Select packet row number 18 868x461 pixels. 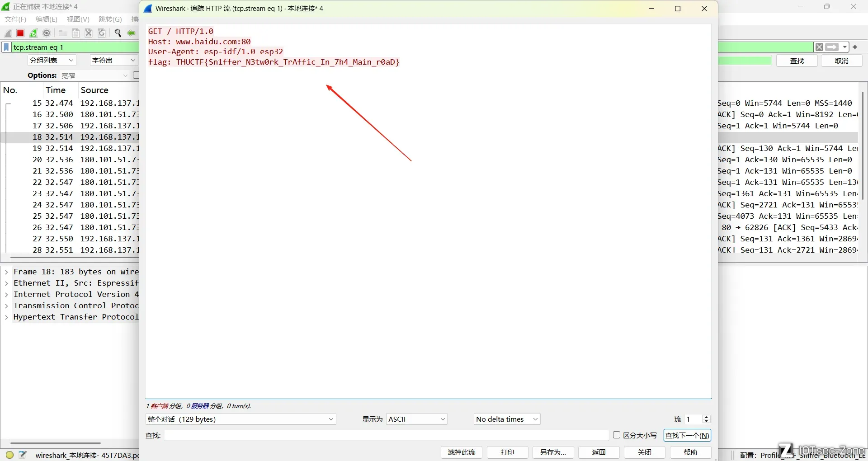(x=70, y=137)
